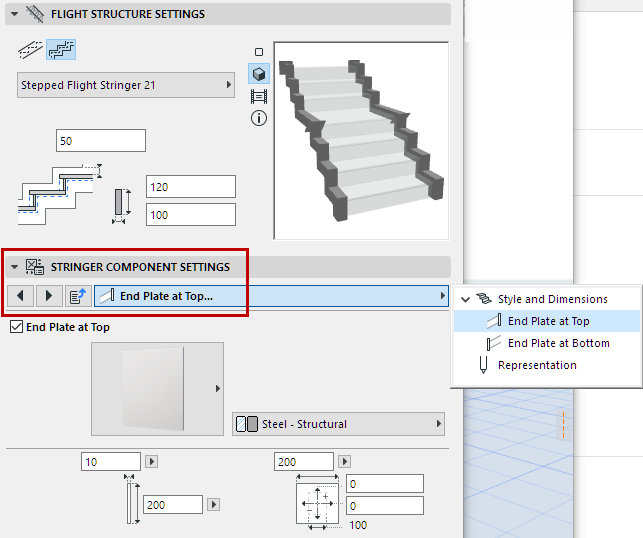Edit the lower plate offset field showing 0
Screen dimensions: 643x538
click(385, 506)
